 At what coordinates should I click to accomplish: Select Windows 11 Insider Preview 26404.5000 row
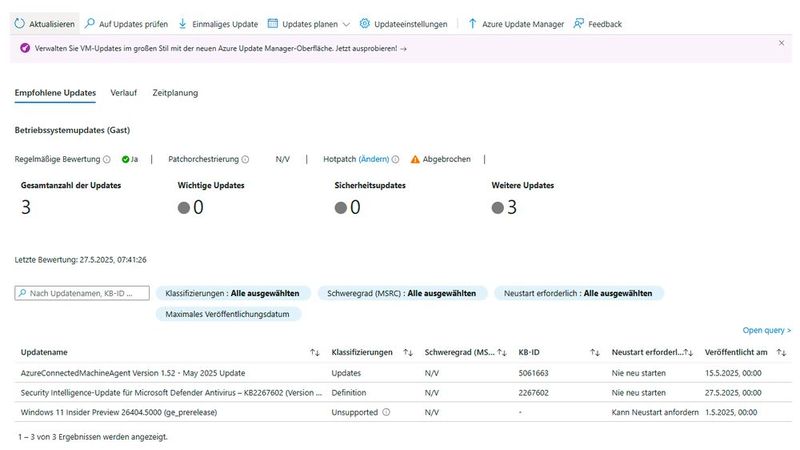pos(403,412)
